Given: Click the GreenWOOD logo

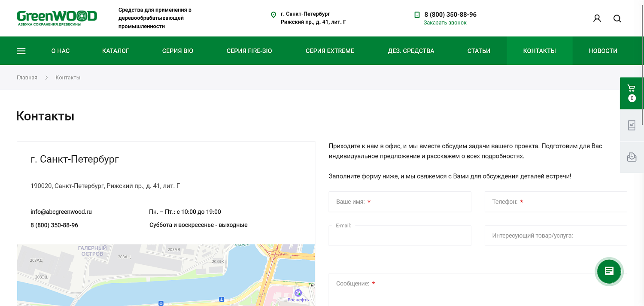Looking at the screenshot, I should [57, 18].
